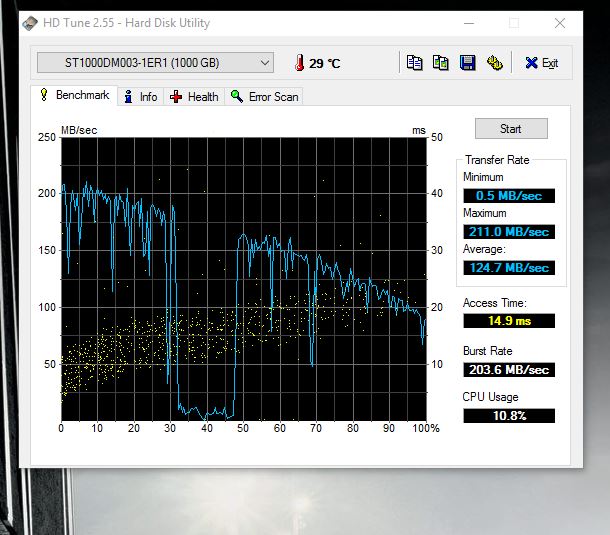Switch to the Benchmark tab
Screen dimensions: 610x535
pyautogui.click(x=74, y=95)
